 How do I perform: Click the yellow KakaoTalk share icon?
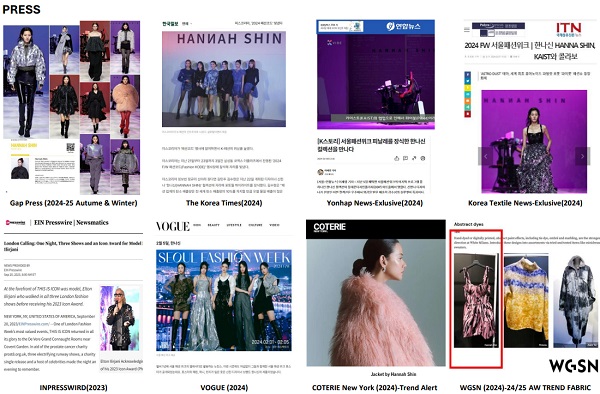point(468,88)
